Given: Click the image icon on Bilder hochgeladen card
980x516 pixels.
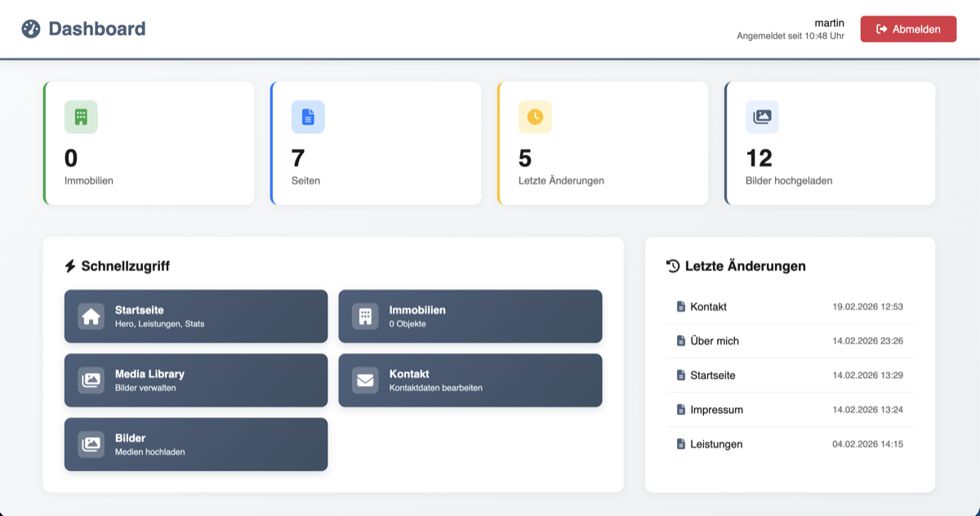Looking at the screenshot, I should point(762,117).
